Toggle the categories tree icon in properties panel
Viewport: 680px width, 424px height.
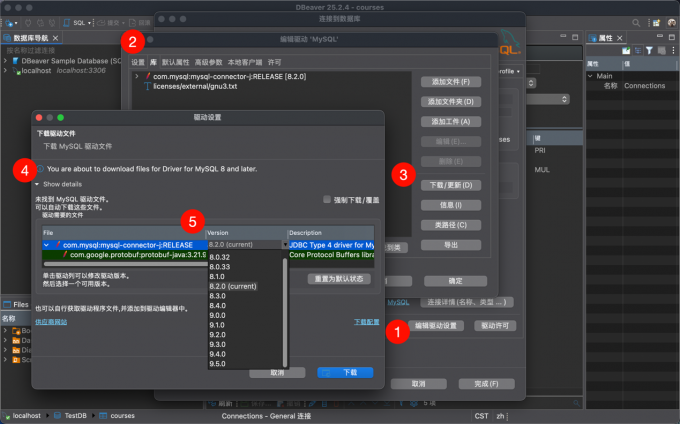(638, 51)
